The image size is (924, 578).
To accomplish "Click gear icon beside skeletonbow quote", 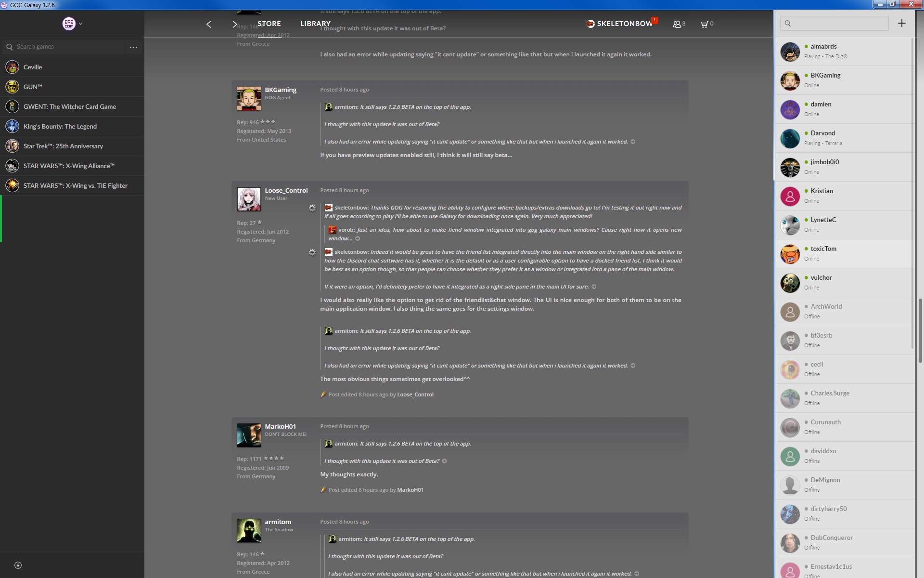I will click(x=312, y=208).
